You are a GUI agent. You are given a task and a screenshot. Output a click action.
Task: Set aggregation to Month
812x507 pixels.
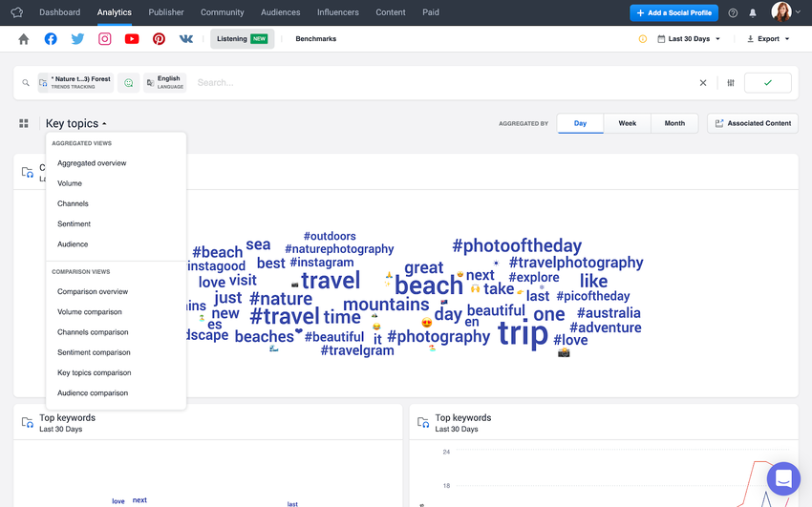[674, 123]
